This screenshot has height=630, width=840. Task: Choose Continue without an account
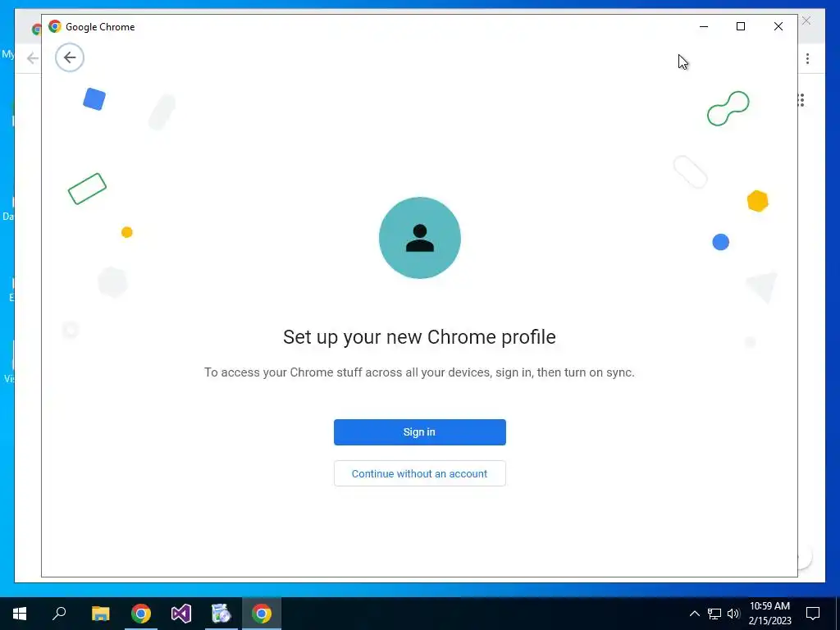pos(419,473)
